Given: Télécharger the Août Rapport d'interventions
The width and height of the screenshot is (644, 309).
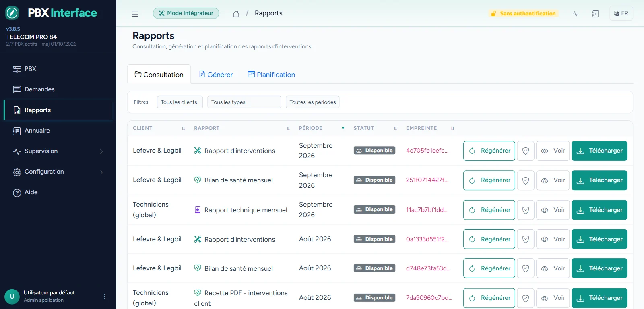Looking at the screenshot, I should (x=599, y=239).
